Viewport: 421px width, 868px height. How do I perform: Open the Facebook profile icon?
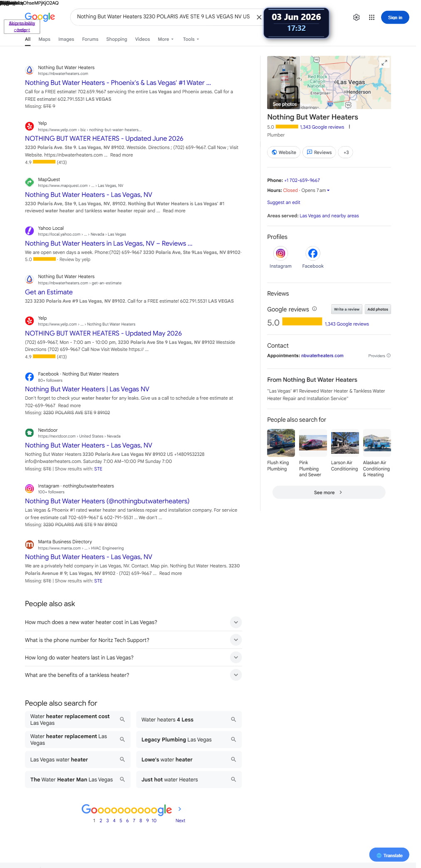pyautogui.click(x=313, y=253)
